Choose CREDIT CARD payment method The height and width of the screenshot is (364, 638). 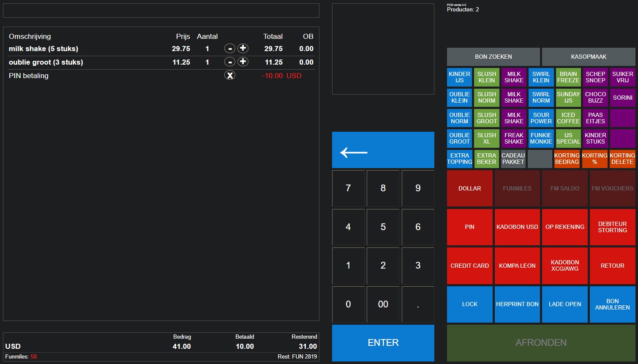pos(469,266)
